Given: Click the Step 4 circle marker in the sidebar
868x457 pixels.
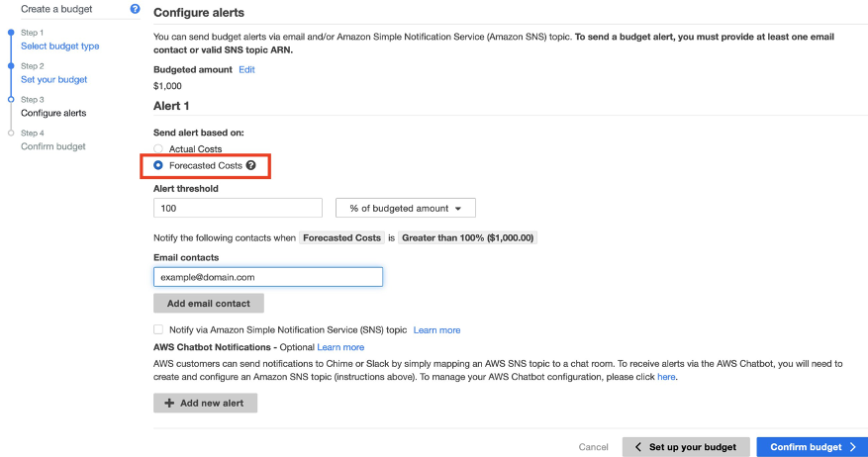Looking at the screenshot, I should click(11, 133).
